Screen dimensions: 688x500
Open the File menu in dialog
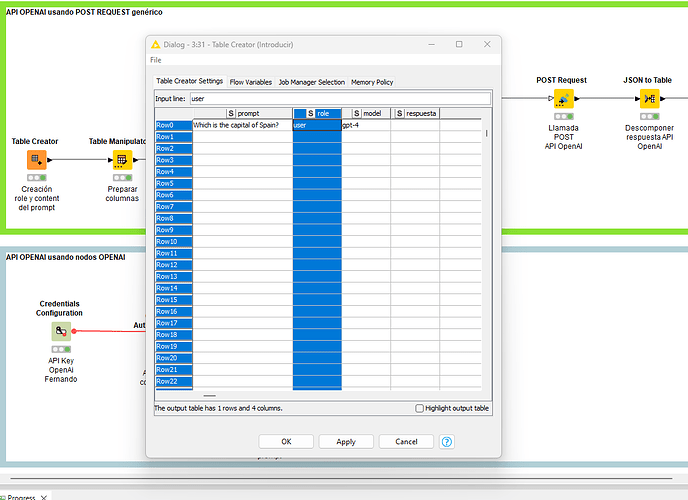coord(156,60)
